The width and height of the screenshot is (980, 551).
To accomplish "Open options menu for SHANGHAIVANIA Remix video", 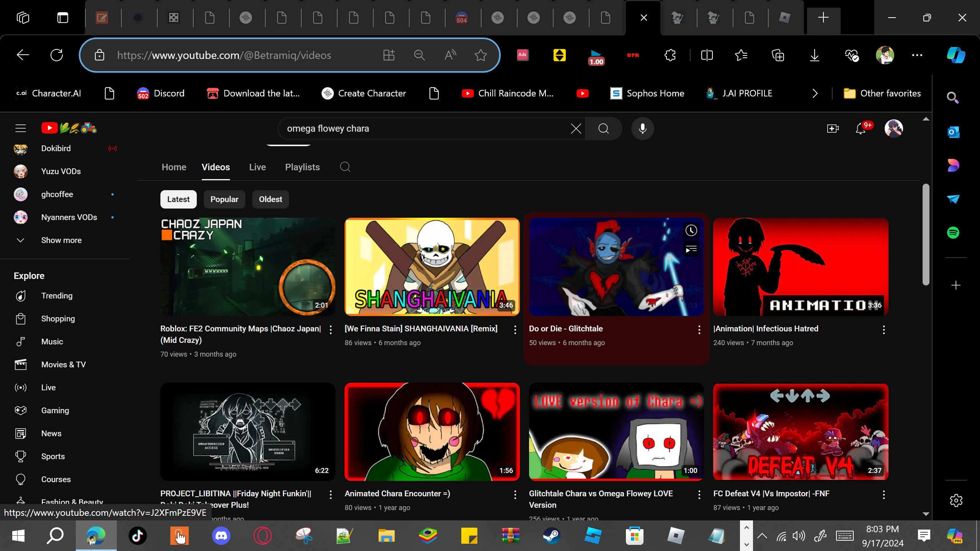I will coord(515,330).
